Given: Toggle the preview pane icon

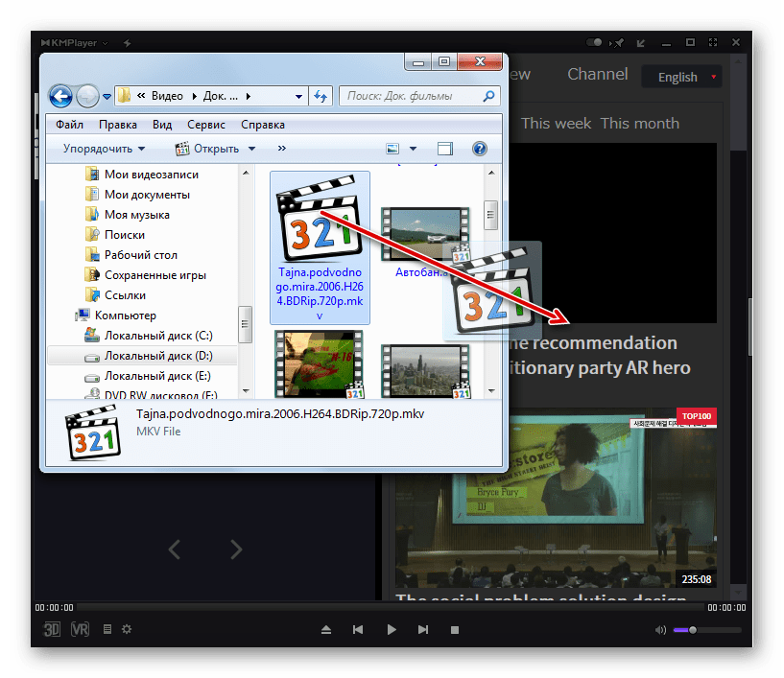Looking at the screenshot, I should 445,149.
